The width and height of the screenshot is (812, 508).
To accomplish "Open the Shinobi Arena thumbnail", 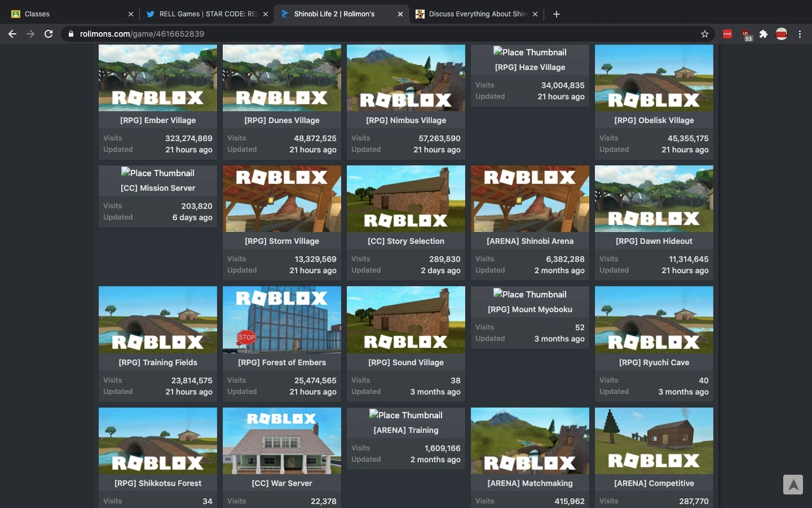I will [x=530, y=199].
